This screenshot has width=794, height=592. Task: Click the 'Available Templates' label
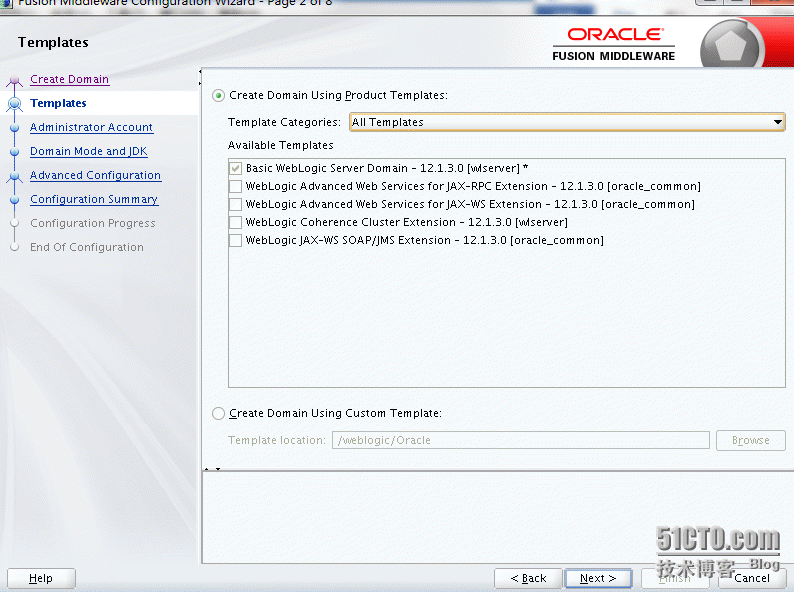pyautogui.click(x=281, y=145)
